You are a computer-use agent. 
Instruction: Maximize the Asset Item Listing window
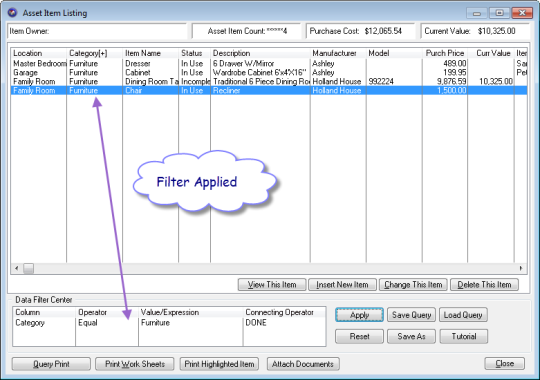click(499, 13)
